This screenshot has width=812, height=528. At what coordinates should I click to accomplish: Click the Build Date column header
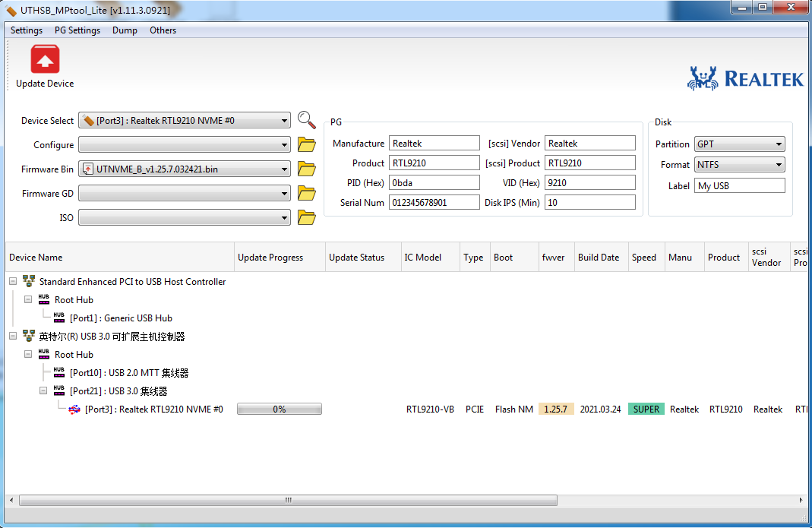click(x=602, y=257)
